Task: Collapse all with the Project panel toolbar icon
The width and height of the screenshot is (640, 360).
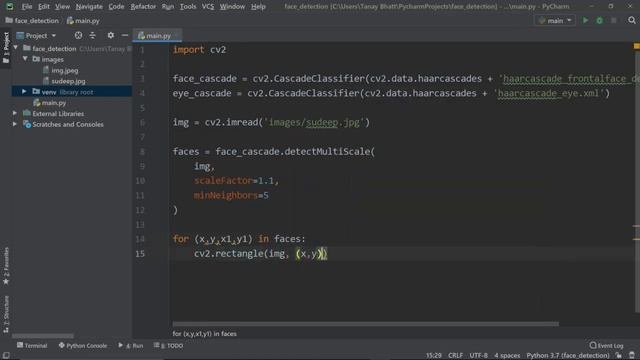Action: 93,36
